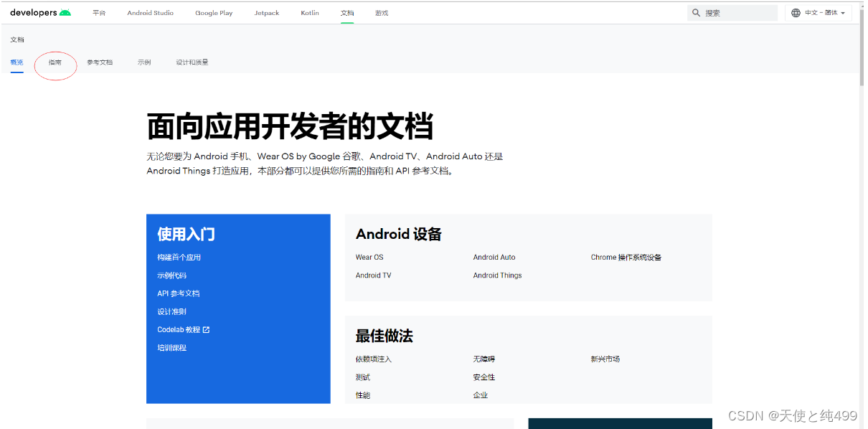Switch to the 设计和质量 tab

[192, 62]
